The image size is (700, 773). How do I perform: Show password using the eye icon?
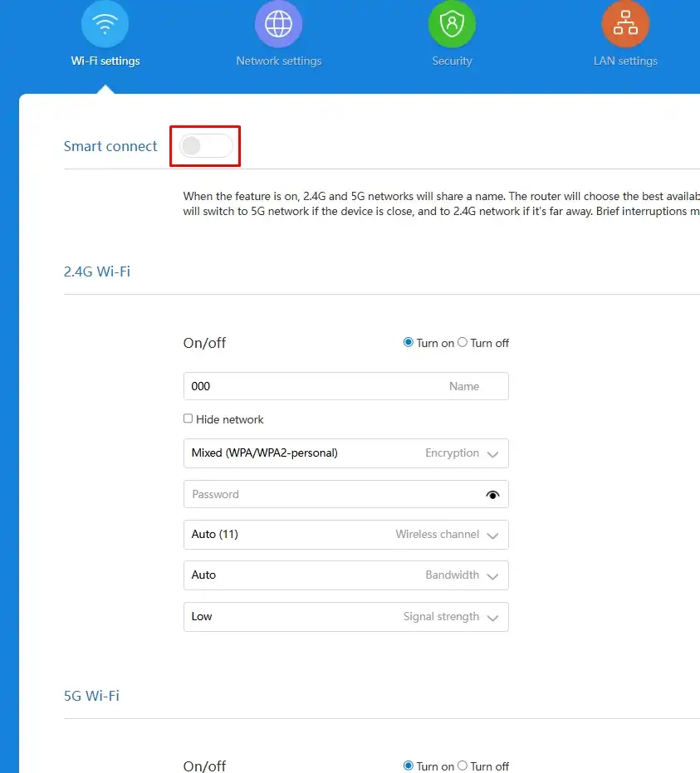click(x=493, y=495)
